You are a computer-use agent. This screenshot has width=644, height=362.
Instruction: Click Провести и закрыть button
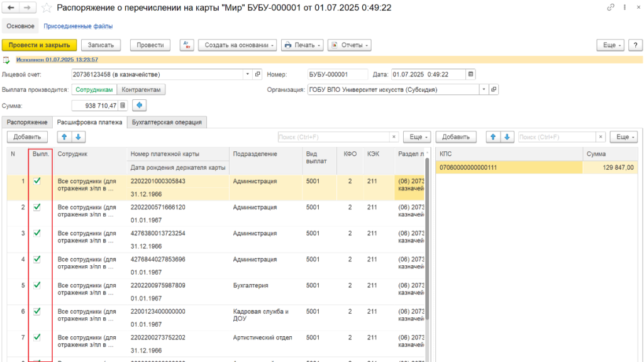[x=40, y=45]
